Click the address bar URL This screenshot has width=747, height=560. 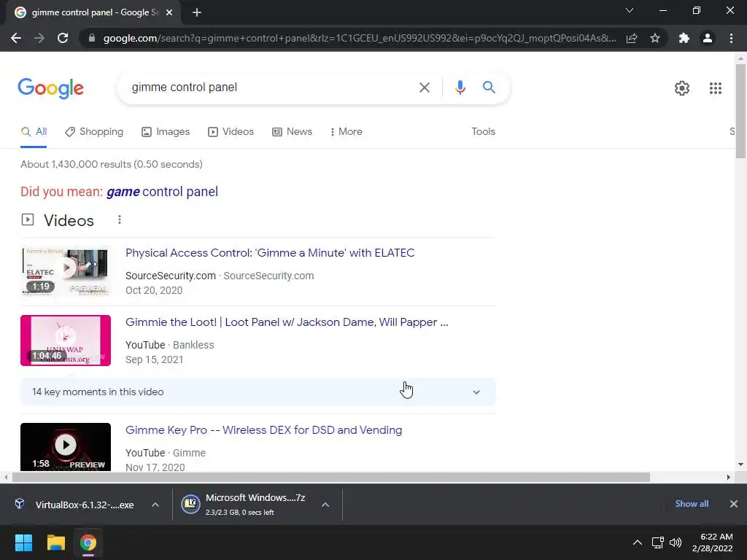pos(360,38)
